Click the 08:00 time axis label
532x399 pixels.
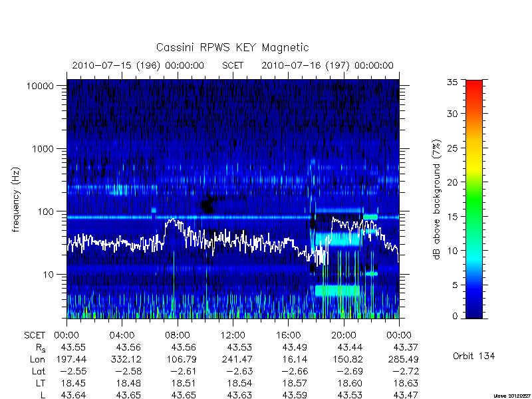click(x=178, y=335)
